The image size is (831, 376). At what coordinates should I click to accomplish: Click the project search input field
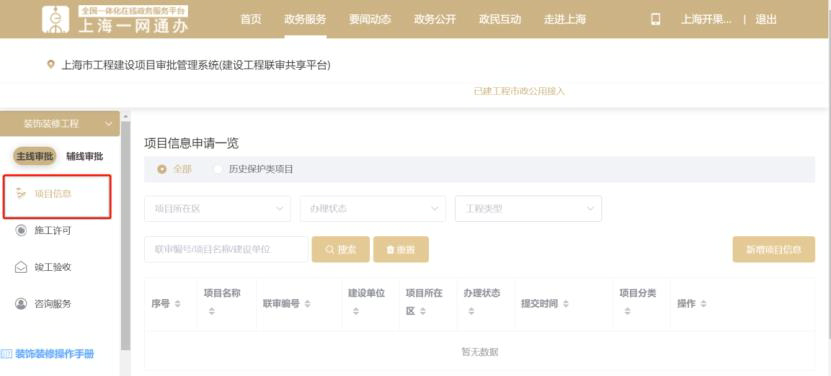(x=226, y=249)
